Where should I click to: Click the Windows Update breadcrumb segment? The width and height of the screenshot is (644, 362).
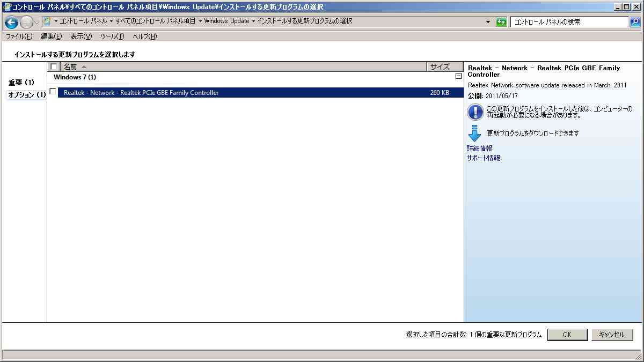coord(226,21)
